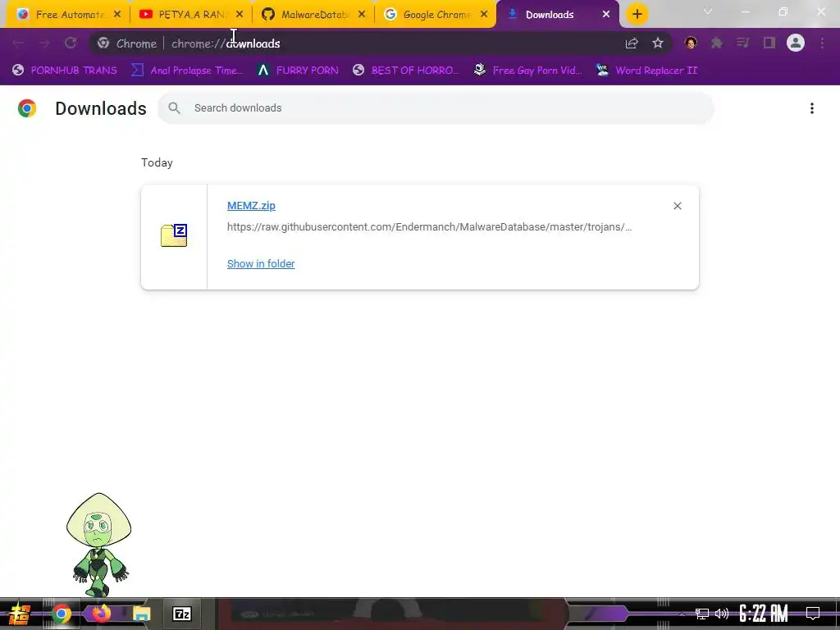Click the MEMZ.zip archive file icon
Image resolution: width=840 pixels, height=630 pixels.
pyautogui.click(x=174, y=235)
